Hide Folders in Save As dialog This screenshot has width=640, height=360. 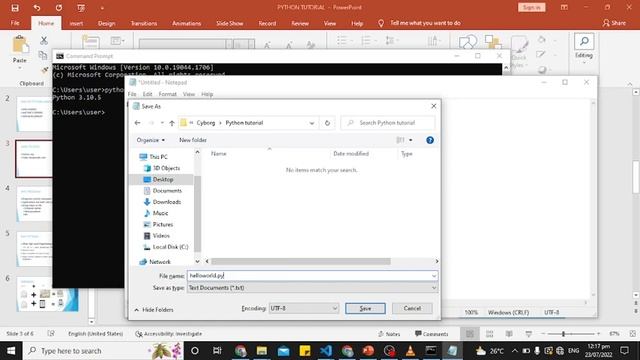click(x=154, y=310)
